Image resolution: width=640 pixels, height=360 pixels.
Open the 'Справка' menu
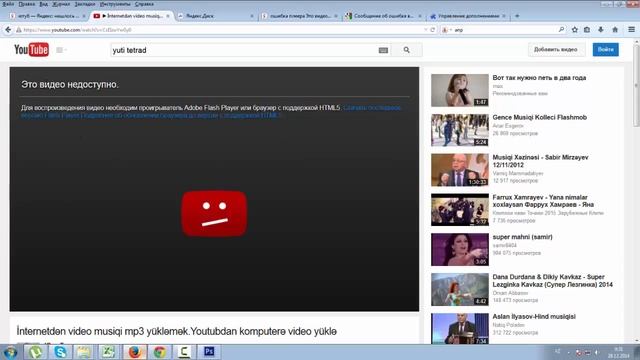point(144,4)
